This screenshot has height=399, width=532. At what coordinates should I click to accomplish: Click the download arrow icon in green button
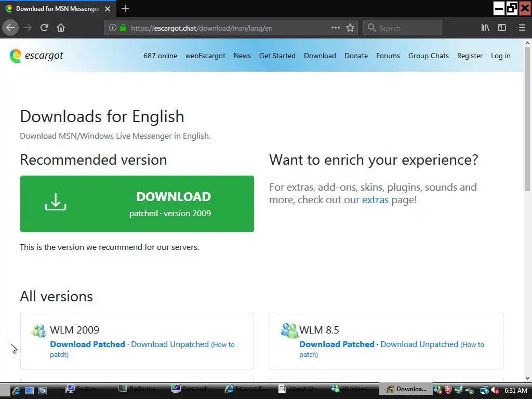click(56, 202)
